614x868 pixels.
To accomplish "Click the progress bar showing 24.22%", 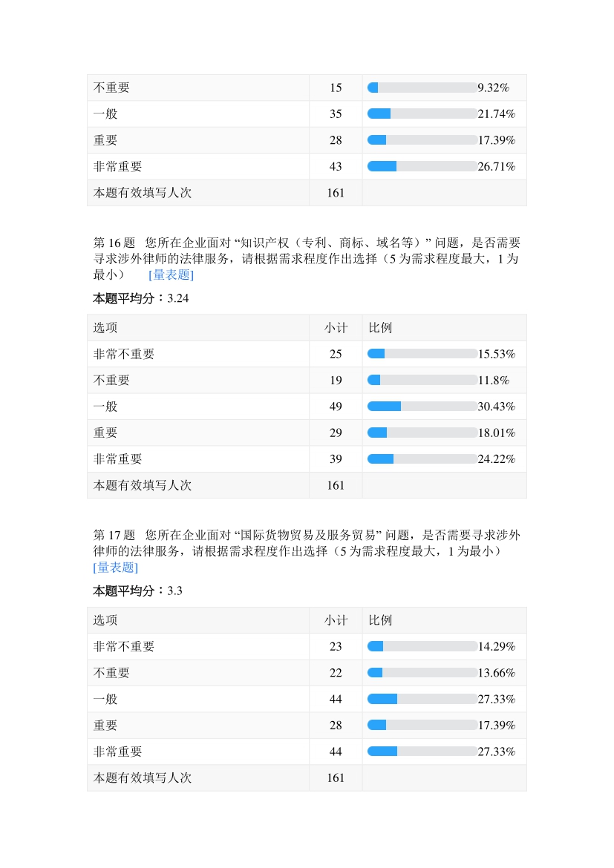I will [x=422, y=459].
